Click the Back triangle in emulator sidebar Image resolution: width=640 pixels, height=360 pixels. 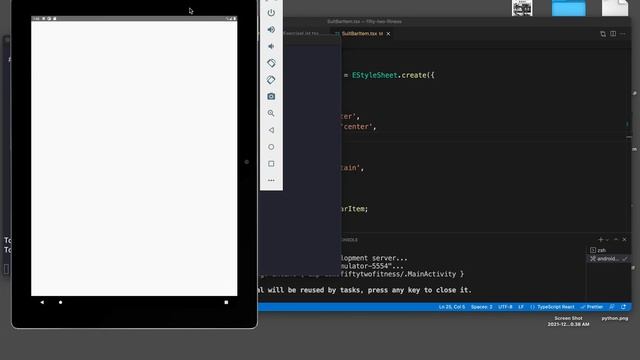(x=271, y=130)
